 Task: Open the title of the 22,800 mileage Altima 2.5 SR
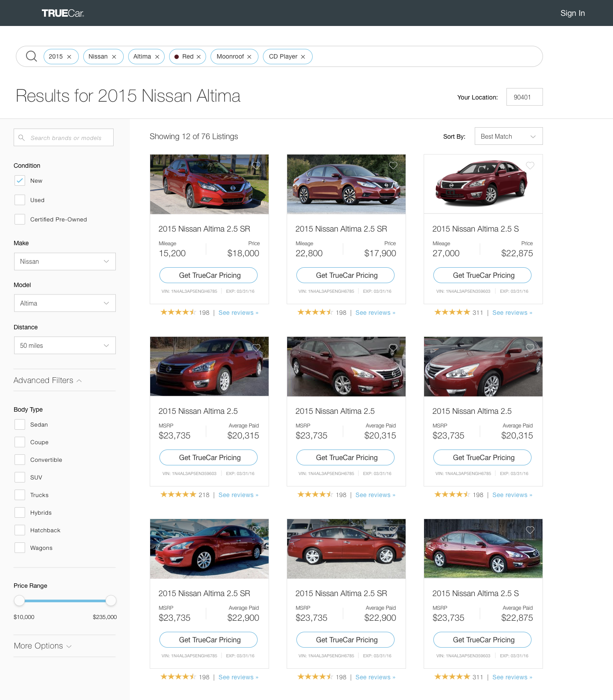[x=341, y=229]
